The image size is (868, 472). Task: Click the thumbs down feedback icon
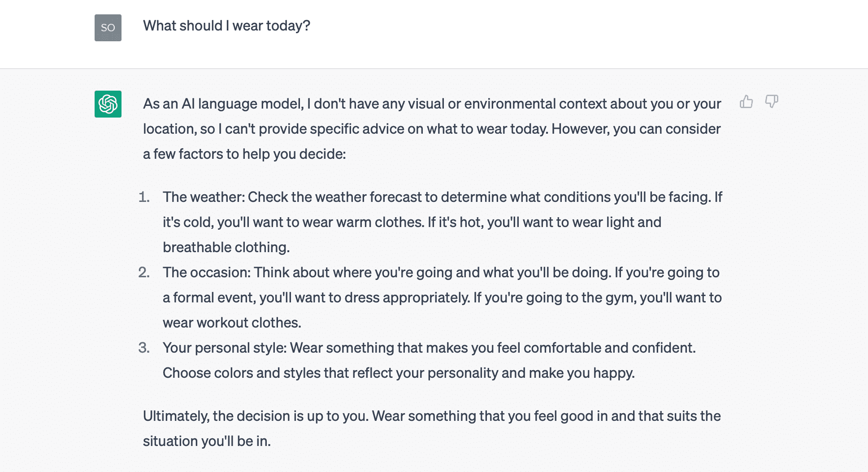[772, 102]
